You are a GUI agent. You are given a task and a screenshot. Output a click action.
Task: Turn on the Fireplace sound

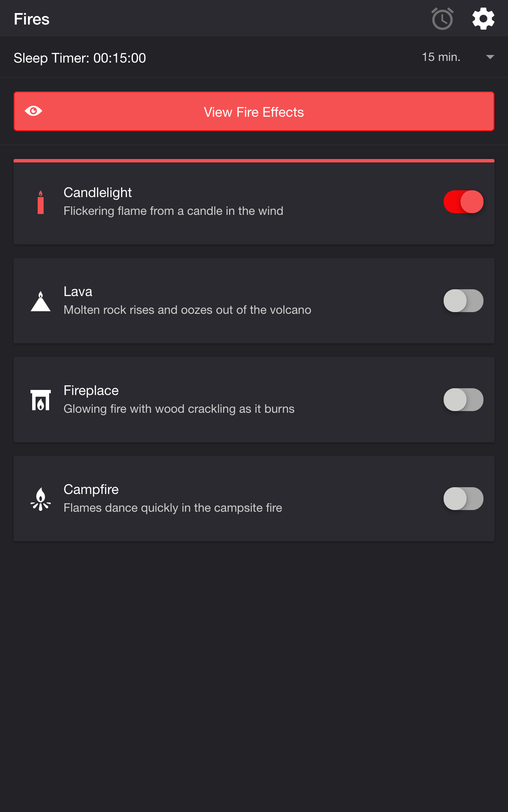464,399
